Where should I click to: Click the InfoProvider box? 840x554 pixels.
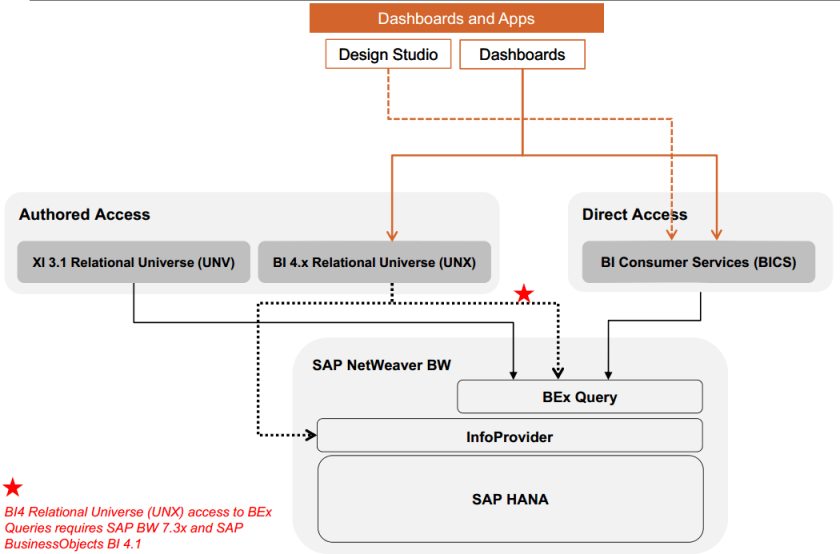pyautogui.click(x=509, y=436)
